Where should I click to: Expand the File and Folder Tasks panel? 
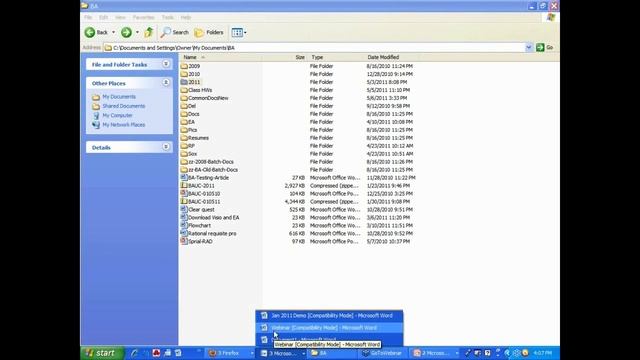point(166,64)
